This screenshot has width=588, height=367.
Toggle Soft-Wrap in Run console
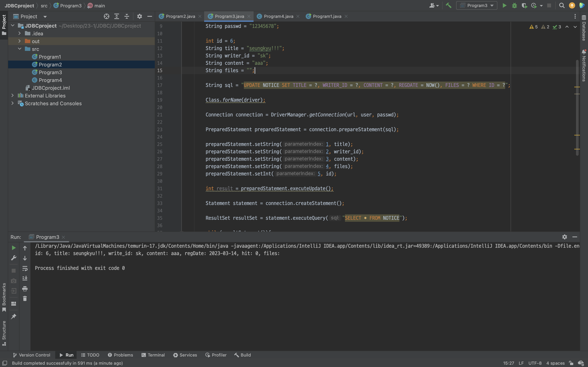[25, 268]
